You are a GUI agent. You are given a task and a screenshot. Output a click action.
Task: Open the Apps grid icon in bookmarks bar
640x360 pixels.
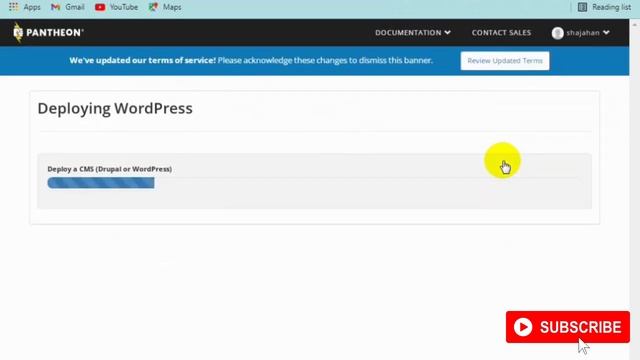point(13,7)
